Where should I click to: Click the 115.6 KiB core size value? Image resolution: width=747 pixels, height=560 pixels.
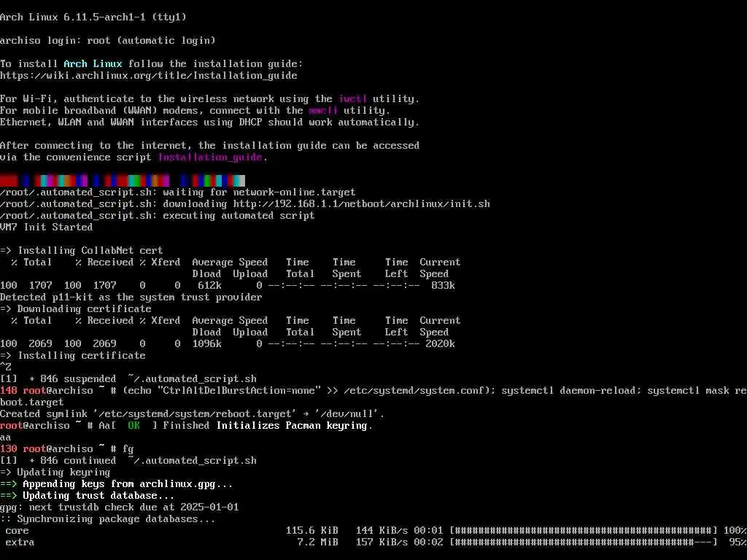tap(312, 531)
